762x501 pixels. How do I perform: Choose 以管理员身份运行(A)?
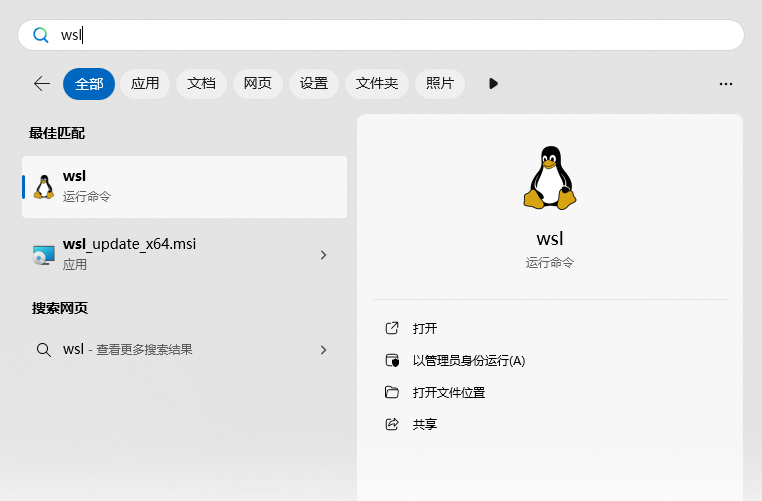click(x=469, y=361)
